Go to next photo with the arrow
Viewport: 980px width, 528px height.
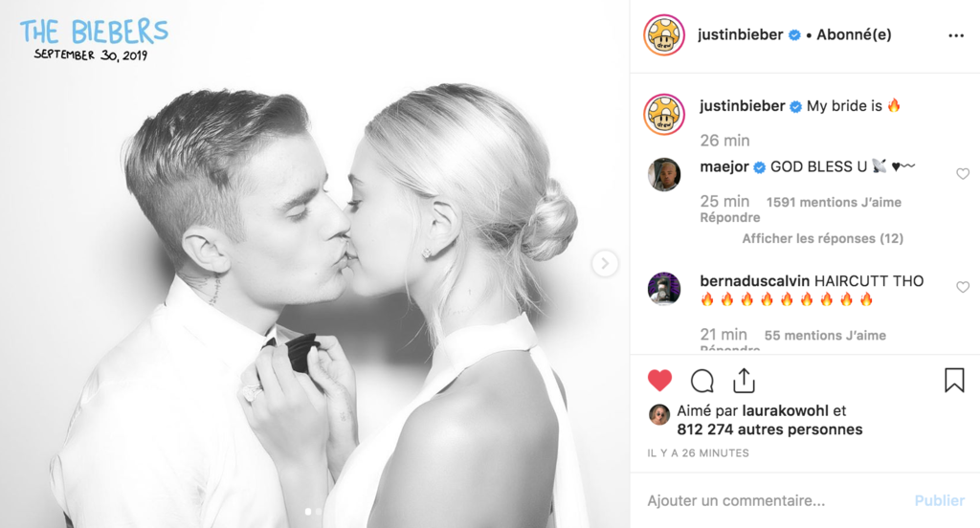click(x=605, y=263)
